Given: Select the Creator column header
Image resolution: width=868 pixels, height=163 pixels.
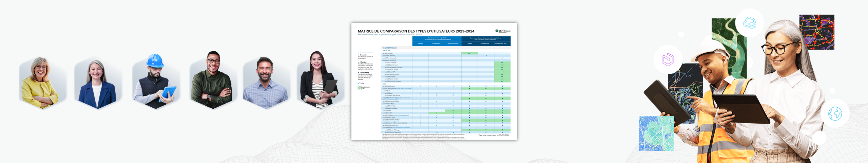Looking at the screenshot, I should click(469, 43).
